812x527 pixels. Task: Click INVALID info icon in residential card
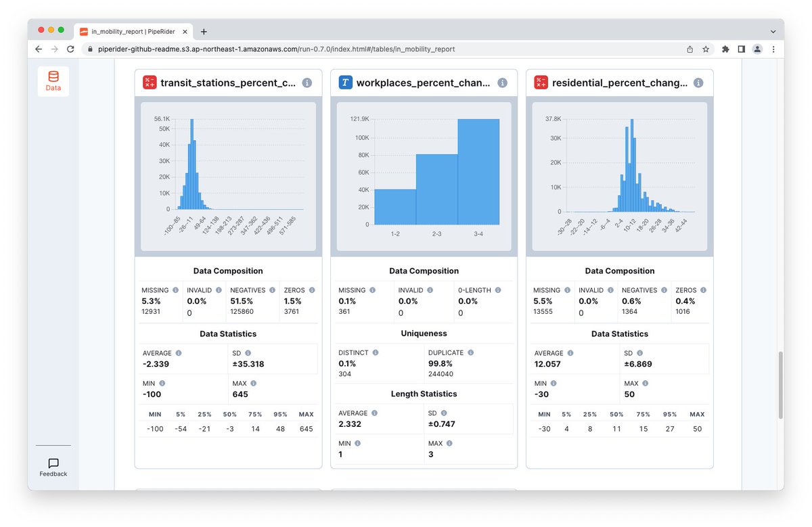[x=611, y=290]
